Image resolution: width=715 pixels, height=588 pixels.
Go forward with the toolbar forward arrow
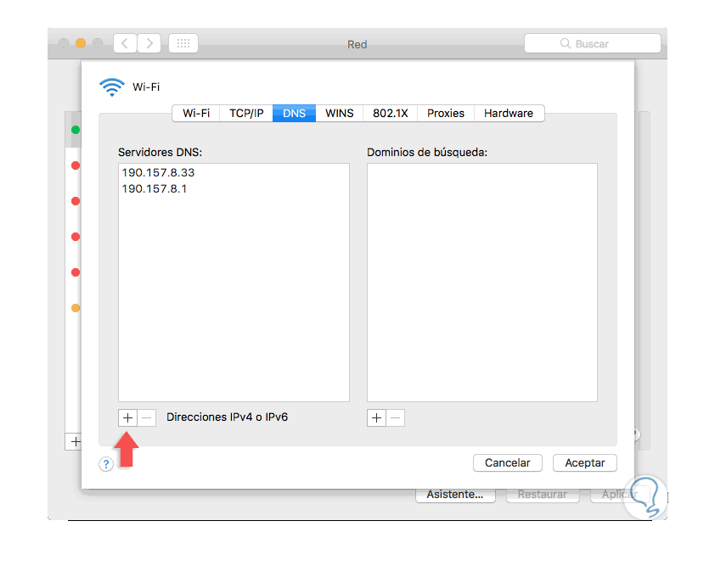click(x=149, y=44)
